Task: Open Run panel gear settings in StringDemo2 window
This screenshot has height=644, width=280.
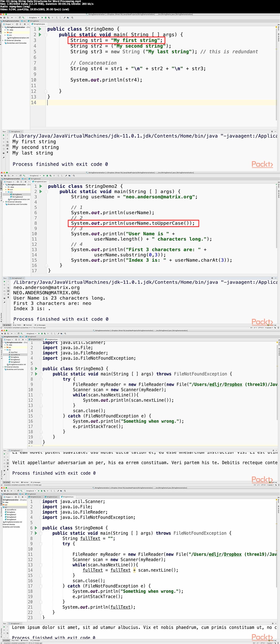Action: tap(272, 278)
